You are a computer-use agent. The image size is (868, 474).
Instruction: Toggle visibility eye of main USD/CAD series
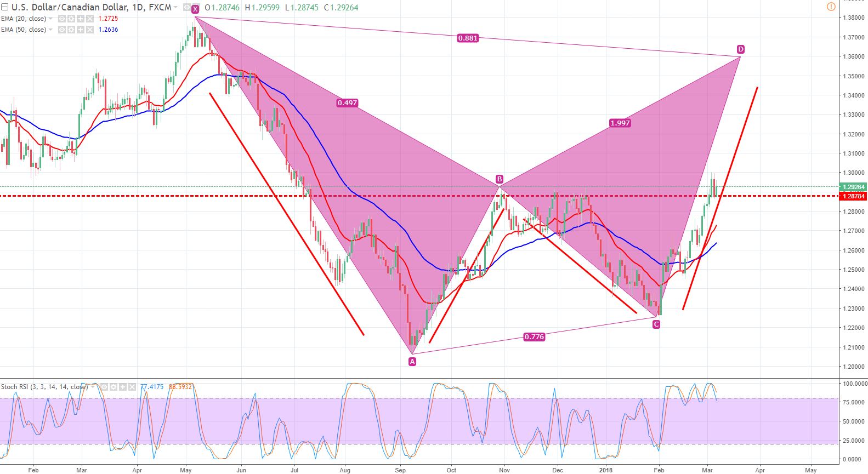tap(187, 7)
